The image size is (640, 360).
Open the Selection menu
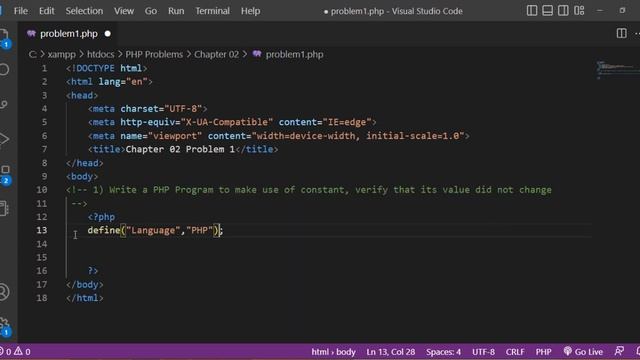[84, 11]
